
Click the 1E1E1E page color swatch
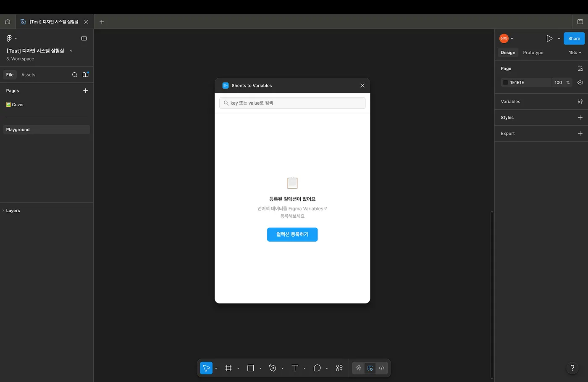pyautogui.click(x=505, y=82)
